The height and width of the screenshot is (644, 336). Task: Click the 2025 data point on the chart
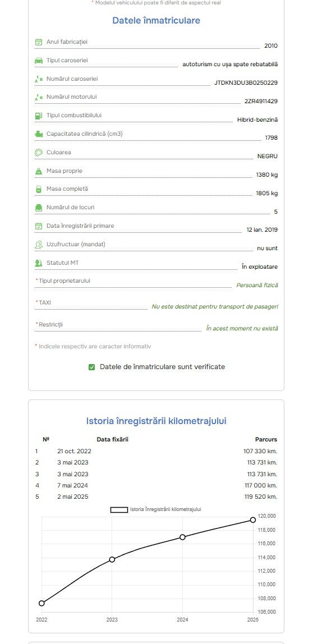(253, 520)
